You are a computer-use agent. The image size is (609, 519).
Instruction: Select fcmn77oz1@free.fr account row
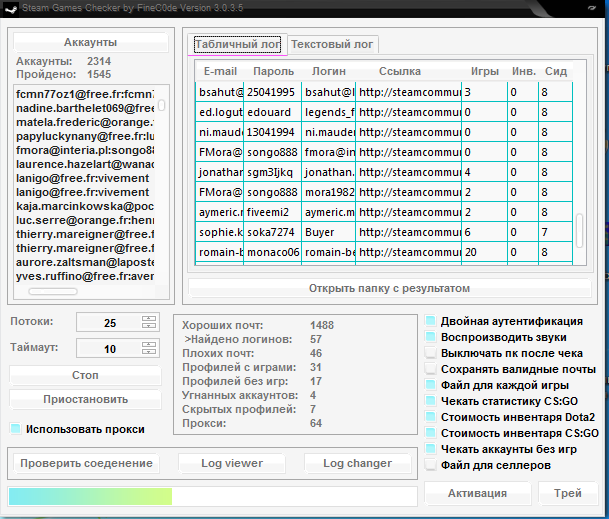pyautogui.click(x=85, y=94)
